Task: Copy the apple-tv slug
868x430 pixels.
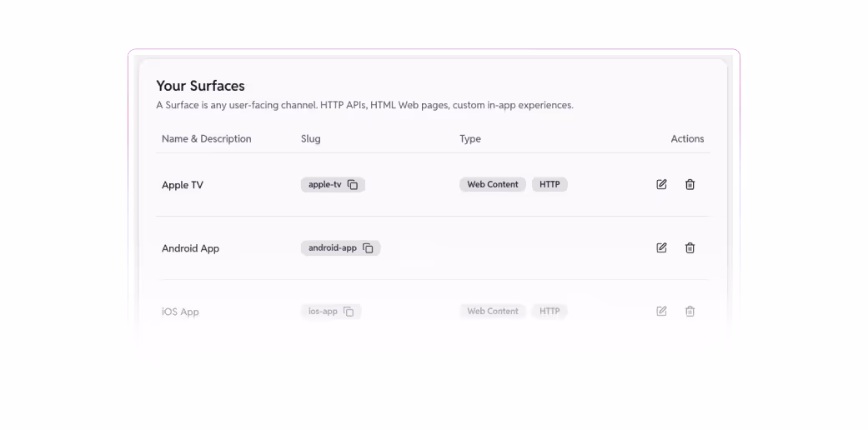Action: click(x=353, y=184)
